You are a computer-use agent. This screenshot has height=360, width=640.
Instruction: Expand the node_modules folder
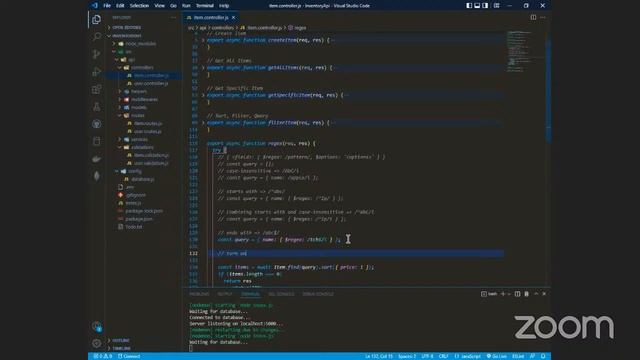pos(140,43)
